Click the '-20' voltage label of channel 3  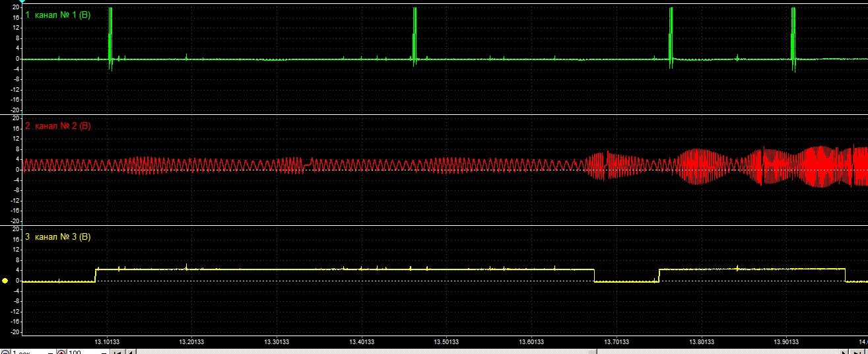(15, 332)
